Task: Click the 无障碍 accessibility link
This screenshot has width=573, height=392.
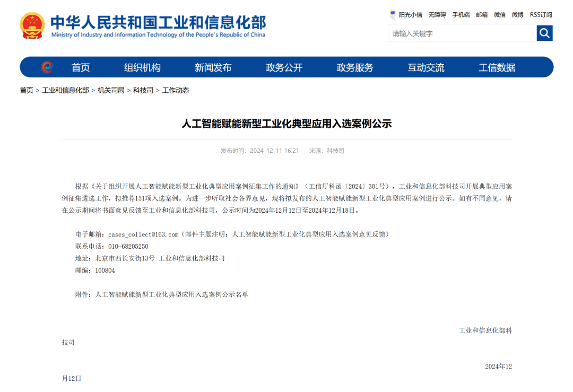Action: (x=437, y=15)
